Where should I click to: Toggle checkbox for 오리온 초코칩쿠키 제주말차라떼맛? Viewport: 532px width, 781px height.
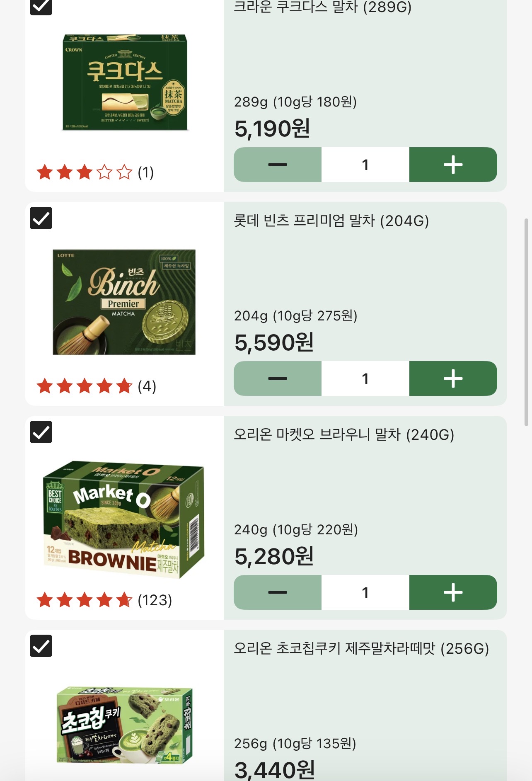coord(41,646)
